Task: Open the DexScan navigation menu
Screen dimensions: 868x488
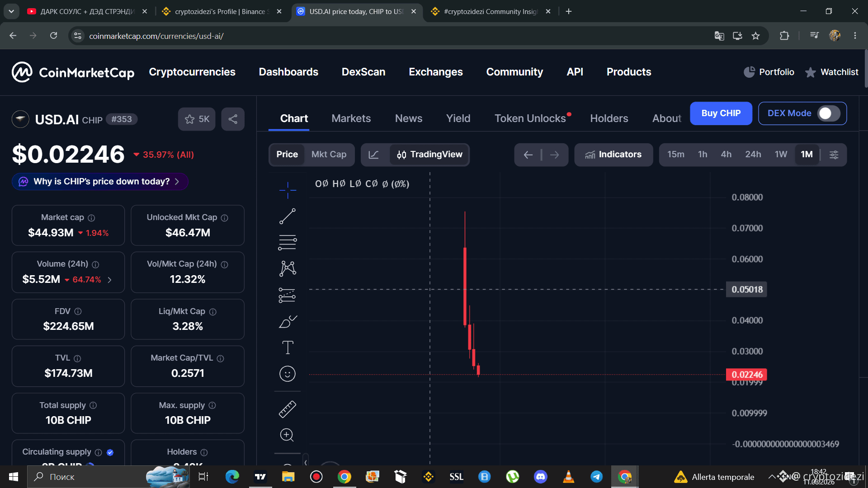Action: 363,72
